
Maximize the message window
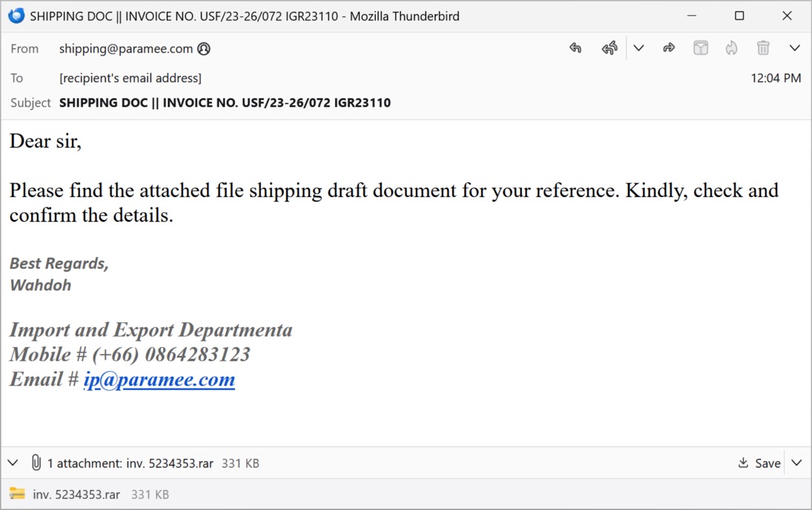tap(739, 16)
